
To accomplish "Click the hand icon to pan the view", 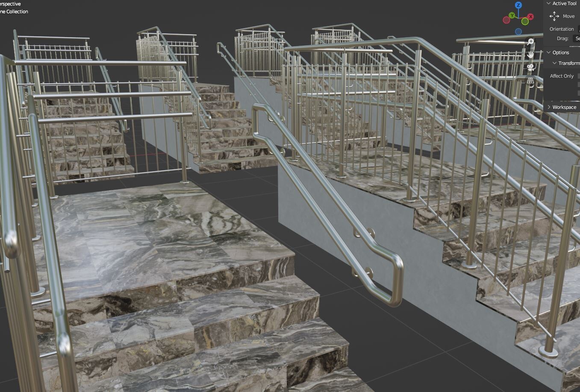I will [x=530, y=55].
